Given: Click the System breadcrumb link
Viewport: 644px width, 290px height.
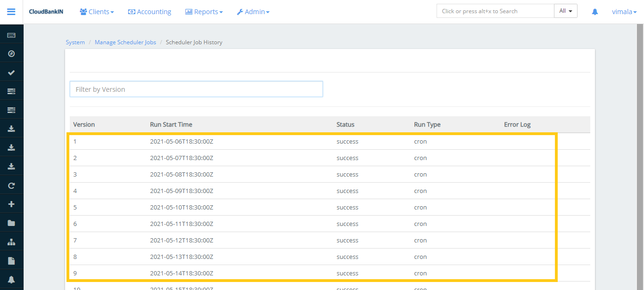Looking at the screenshot, I should [75, 42].
